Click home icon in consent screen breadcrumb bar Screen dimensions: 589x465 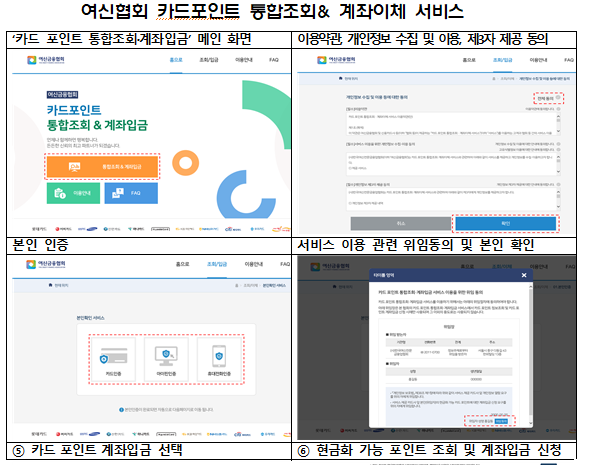click(341, 78)
